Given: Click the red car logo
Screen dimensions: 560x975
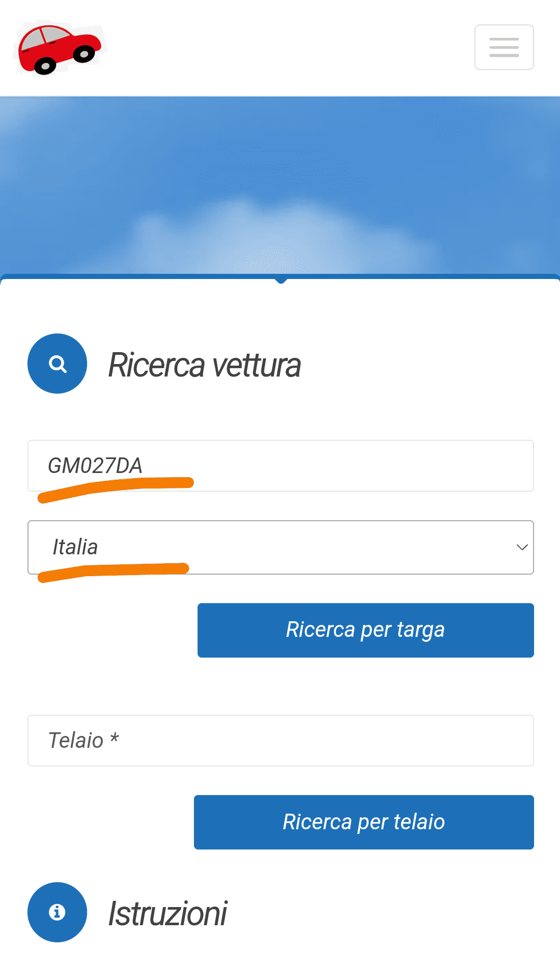Looking at the screenshot, I should point(59,49).
